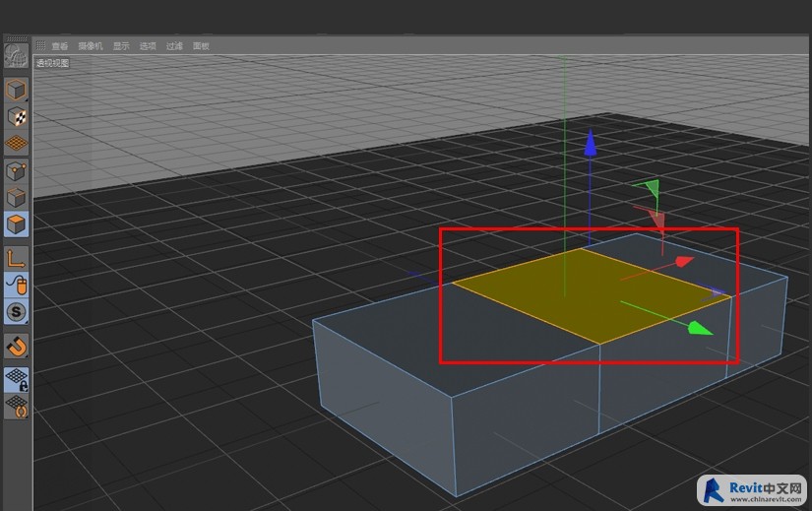
Task: Toggle Tweak mode mouse icon
Action: coord(16,285)
